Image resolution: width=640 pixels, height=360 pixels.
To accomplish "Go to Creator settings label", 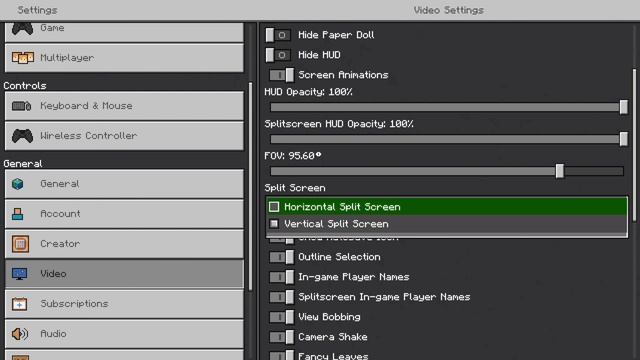I will pos(60,244).
